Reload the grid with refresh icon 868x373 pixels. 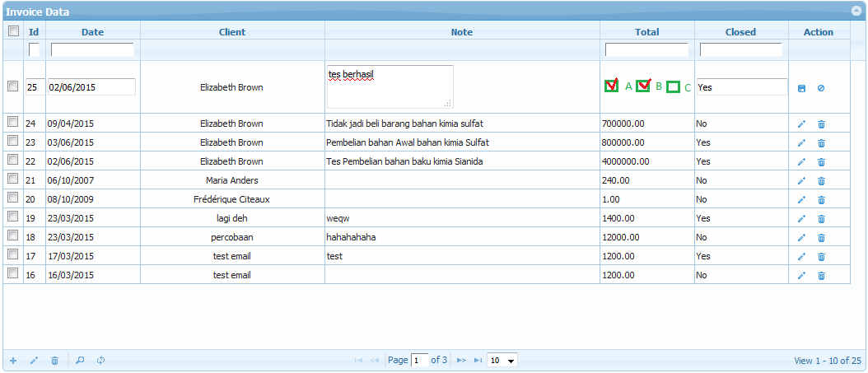point(100,361)
